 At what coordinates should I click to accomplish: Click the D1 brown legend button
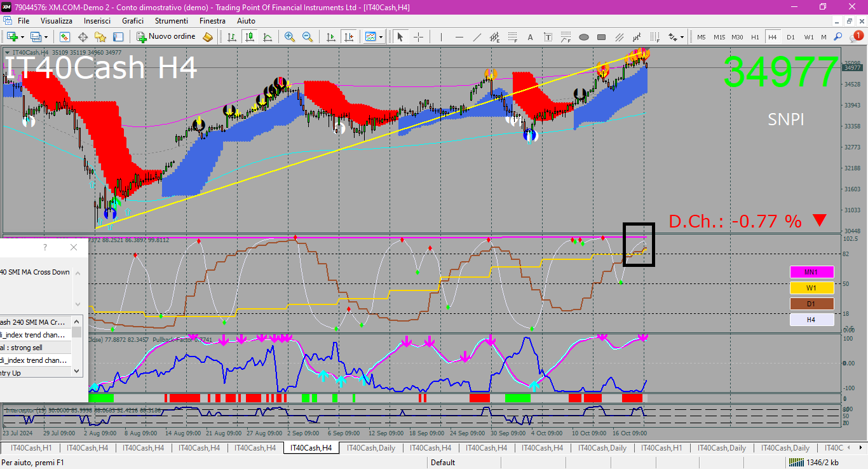(x=811, y=304)
